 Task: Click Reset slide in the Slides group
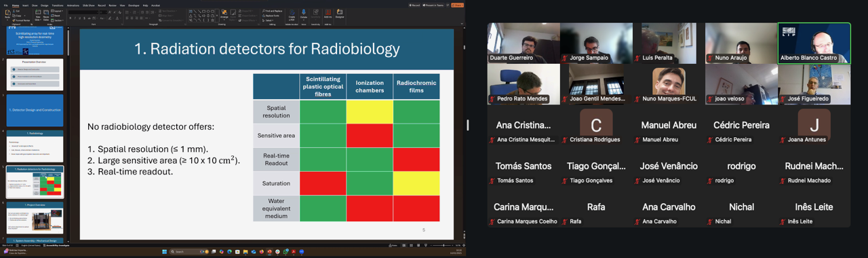(56, 16)
